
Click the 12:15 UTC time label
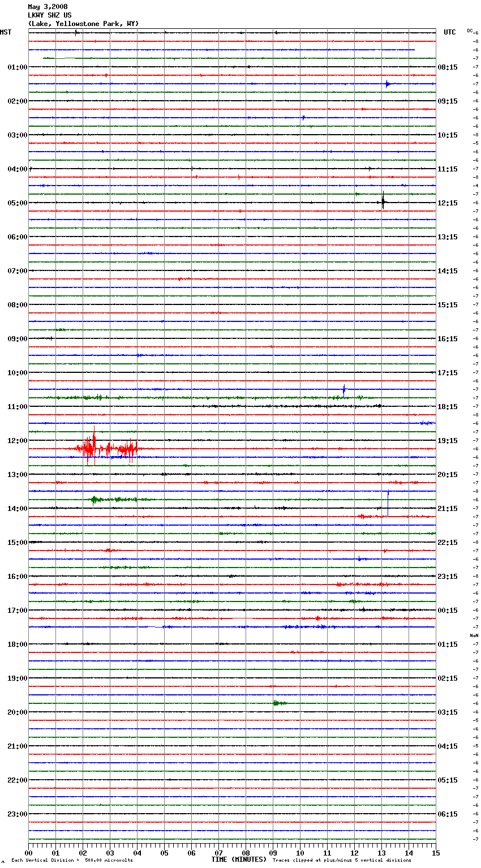click(448, 203)
